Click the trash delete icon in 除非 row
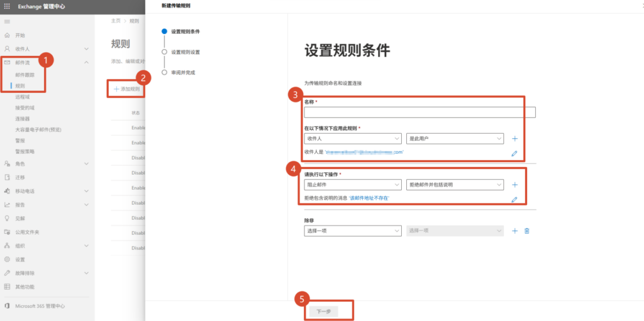 click(x=527, y=231)
